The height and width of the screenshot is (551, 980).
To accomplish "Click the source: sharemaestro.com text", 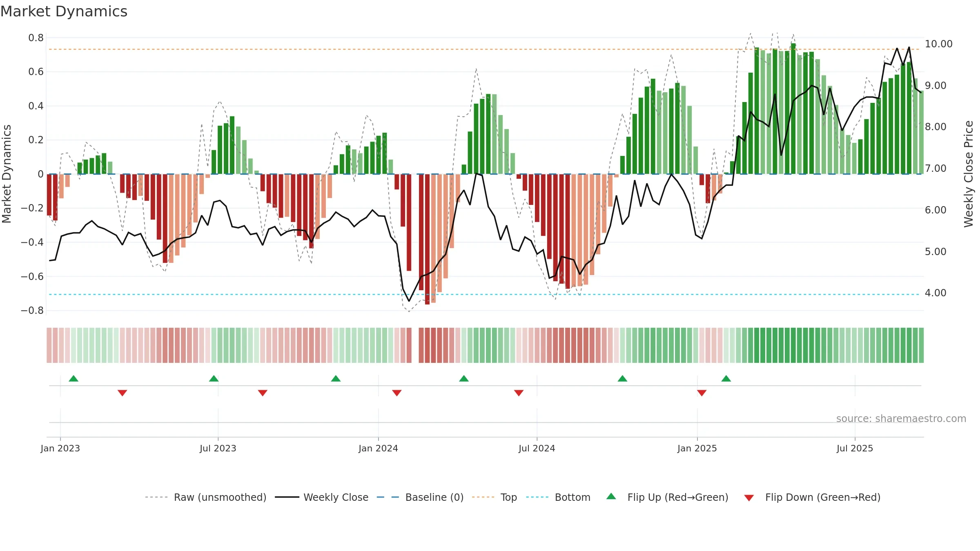I will click(901, 419).
